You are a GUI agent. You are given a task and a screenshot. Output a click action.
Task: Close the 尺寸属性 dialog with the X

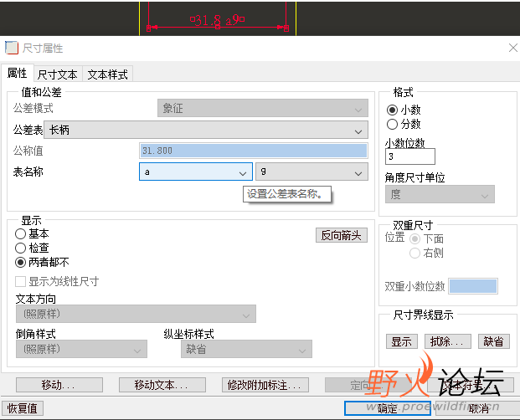point(513,48)
